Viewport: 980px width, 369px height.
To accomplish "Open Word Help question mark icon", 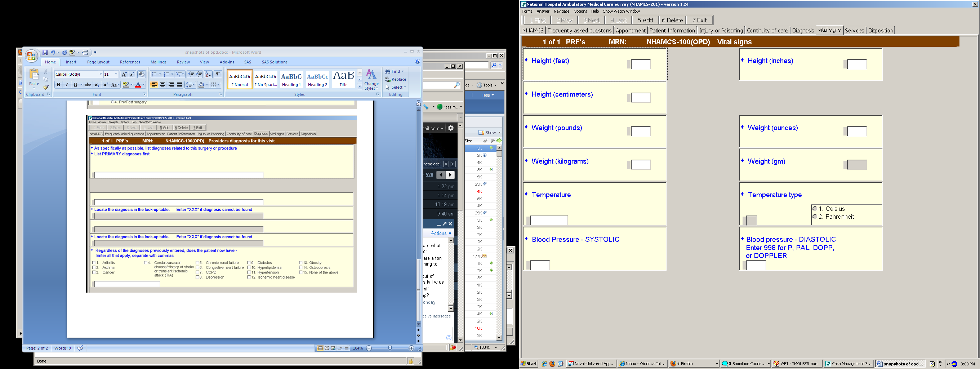I will [417, 62].
